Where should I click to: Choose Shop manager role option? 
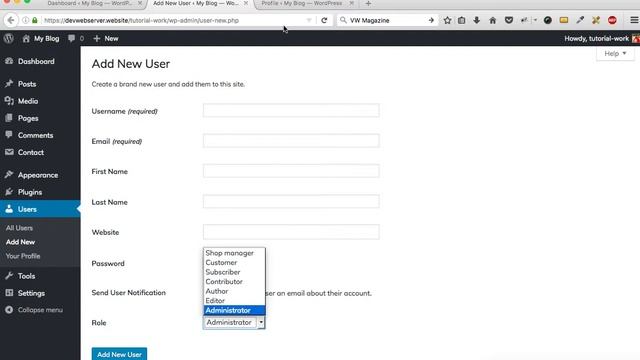tap(234, 253)
